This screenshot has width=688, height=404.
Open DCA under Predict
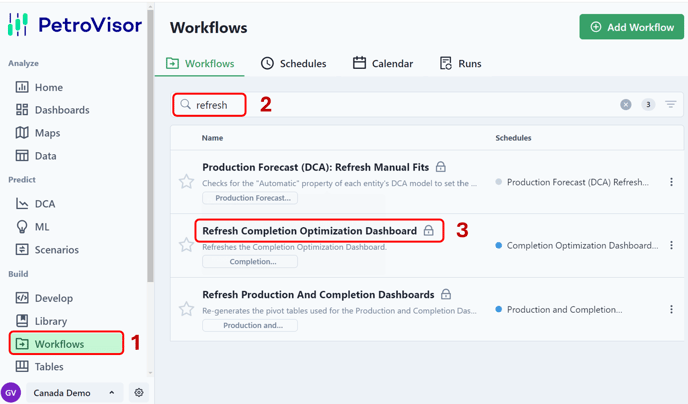tap(36, 204)
